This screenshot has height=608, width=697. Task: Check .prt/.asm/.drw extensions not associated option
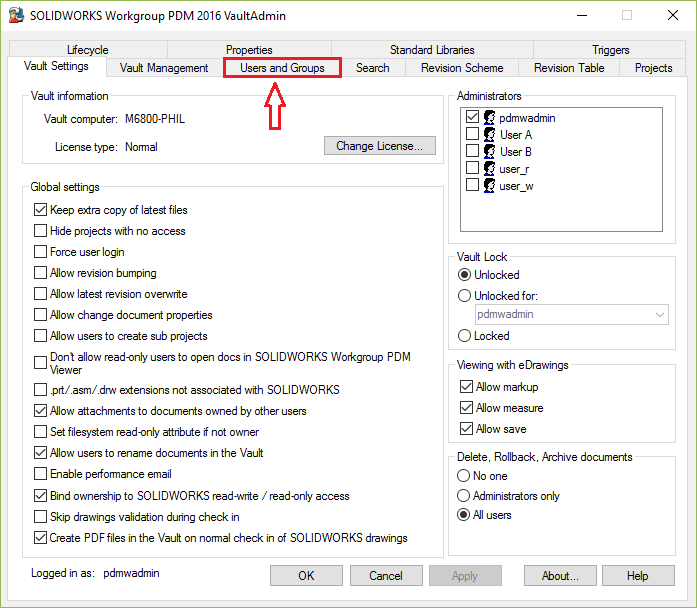click(40, 390)
